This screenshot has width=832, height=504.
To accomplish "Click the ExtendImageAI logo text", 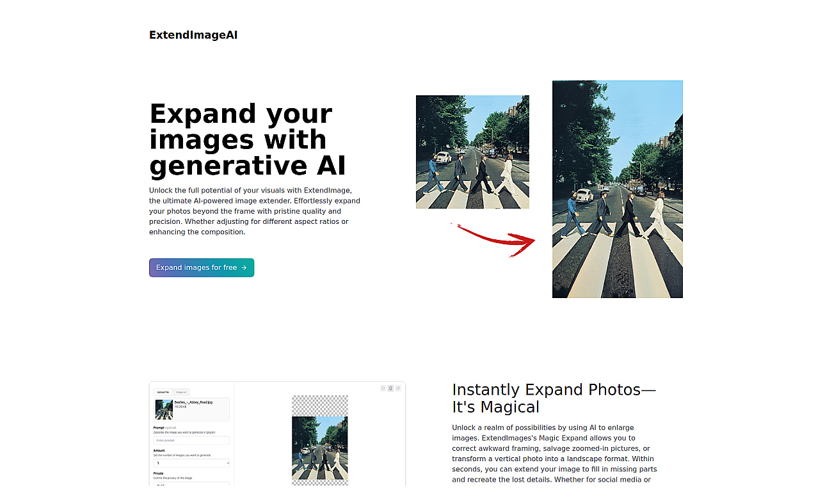I will 193,35.
